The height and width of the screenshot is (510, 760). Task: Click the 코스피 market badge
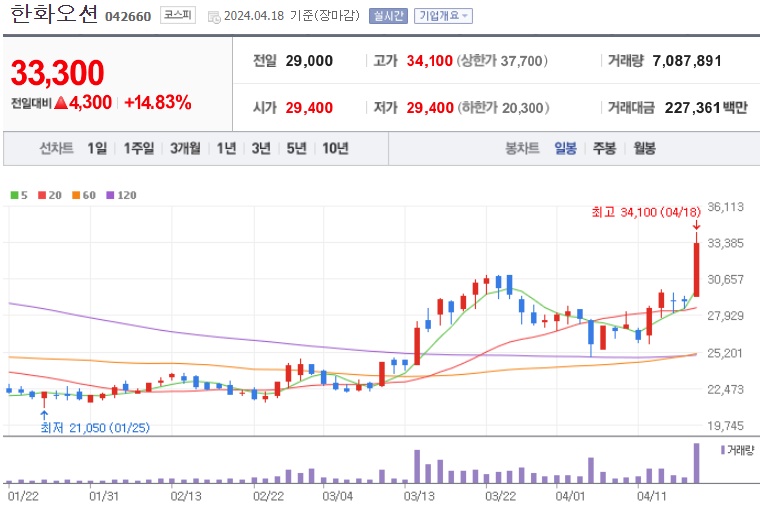pos(178,16)
